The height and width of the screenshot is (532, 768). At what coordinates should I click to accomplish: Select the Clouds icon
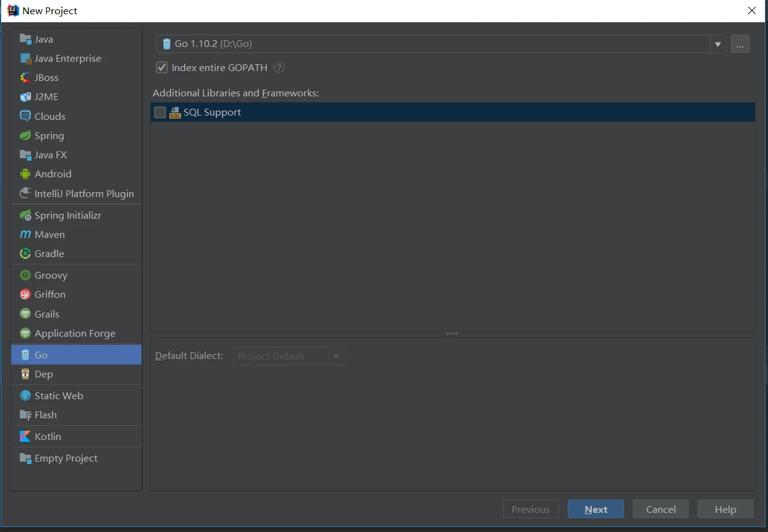pos(25,116)
